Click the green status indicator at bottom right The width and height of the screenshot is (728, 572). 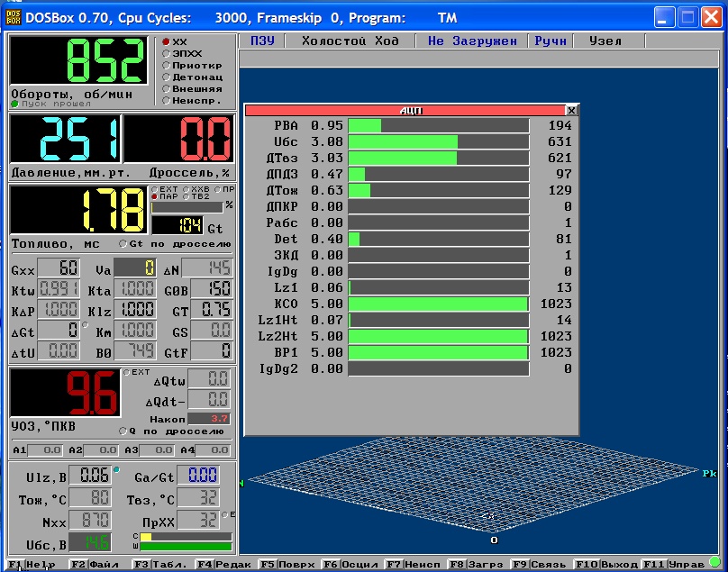[x=715, y=563]
